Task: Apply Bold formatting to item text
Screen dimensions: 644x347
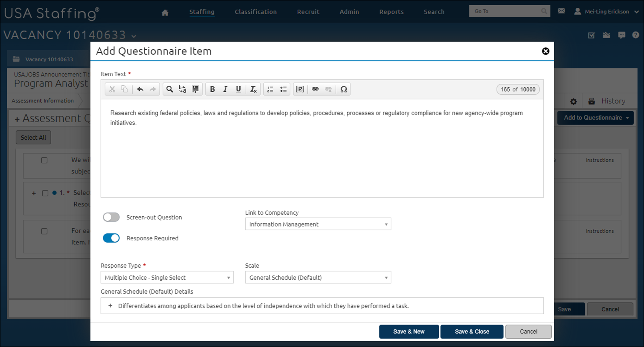Action: pos(212,89)
